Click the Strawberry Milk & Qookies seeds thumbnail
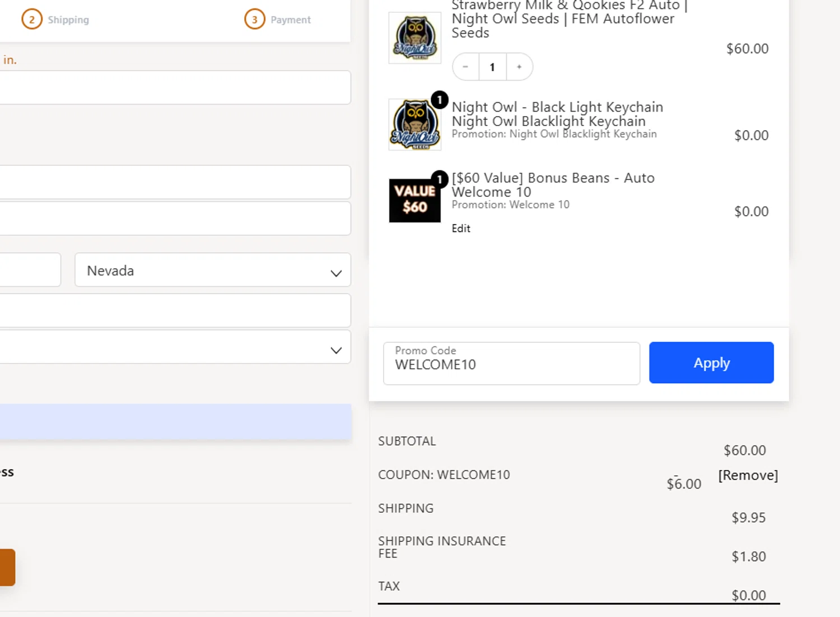Image resolution: width=840 pixels, height=617 pixels. (x=415, y=38)
